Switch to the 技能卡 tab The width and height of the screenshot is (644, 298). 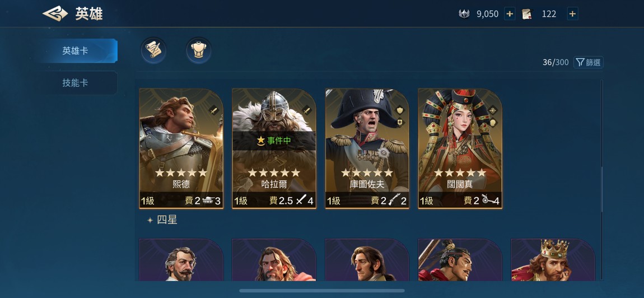76,82
